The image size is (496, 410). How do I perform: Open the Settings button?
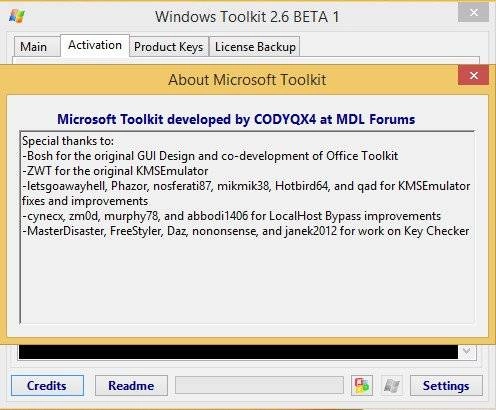[x=446, y=386]
